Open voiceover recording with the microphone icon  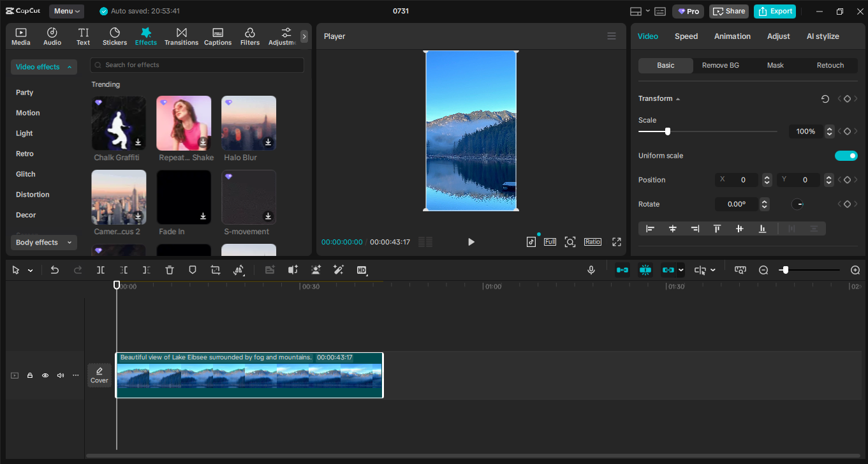point(591,270)
